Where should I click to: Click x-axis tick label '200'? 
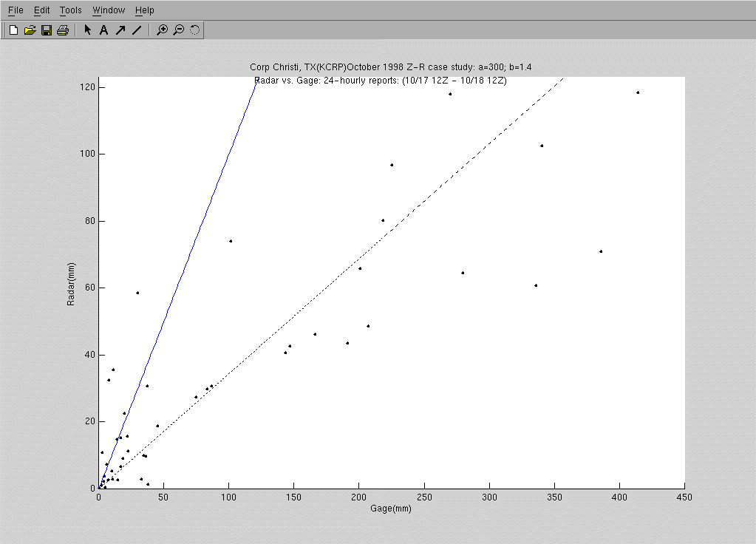pyautogui.click(x=358, y=497)
